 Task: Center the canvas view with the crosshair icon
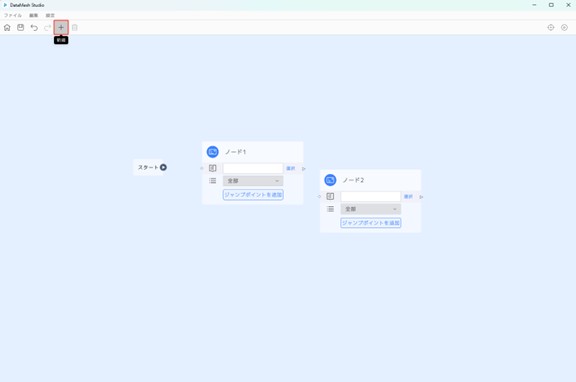point(551,28)
